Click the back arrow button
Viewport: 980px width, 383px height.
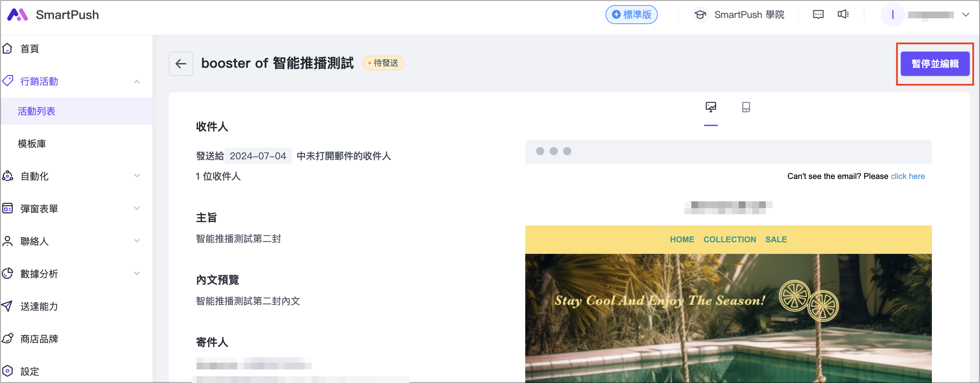coord(181,63)
